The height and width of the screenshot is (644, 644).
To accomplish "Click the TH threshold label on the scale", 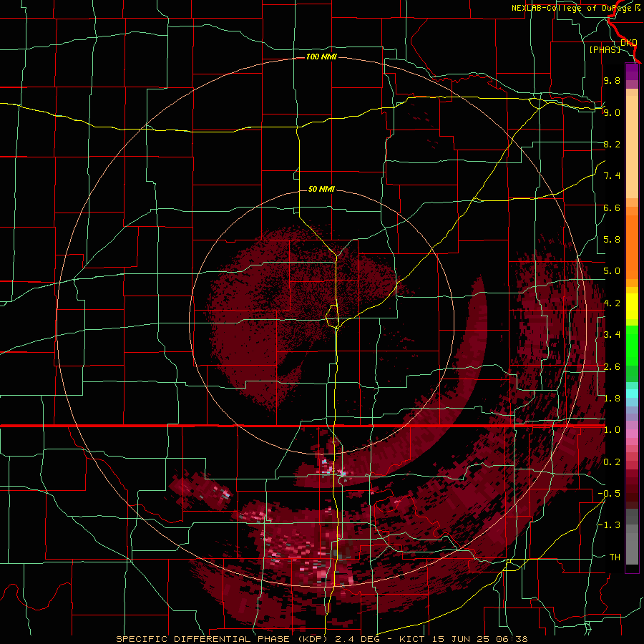I will click(615, 557).
